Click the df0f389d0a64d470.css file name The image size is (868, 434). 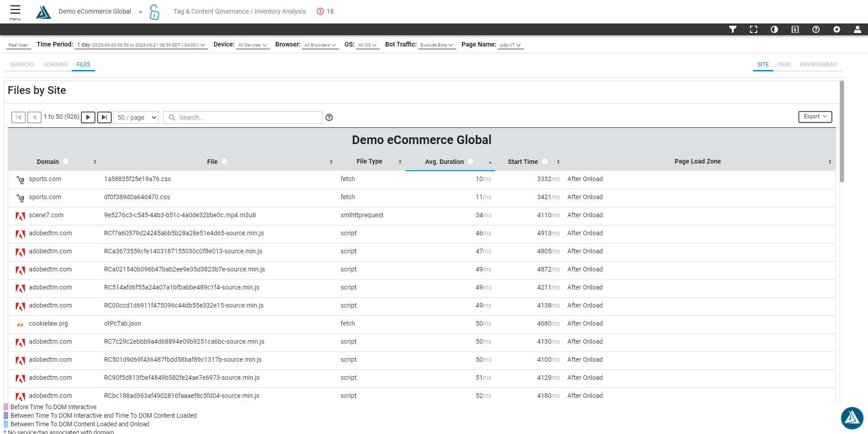[137, 197]
